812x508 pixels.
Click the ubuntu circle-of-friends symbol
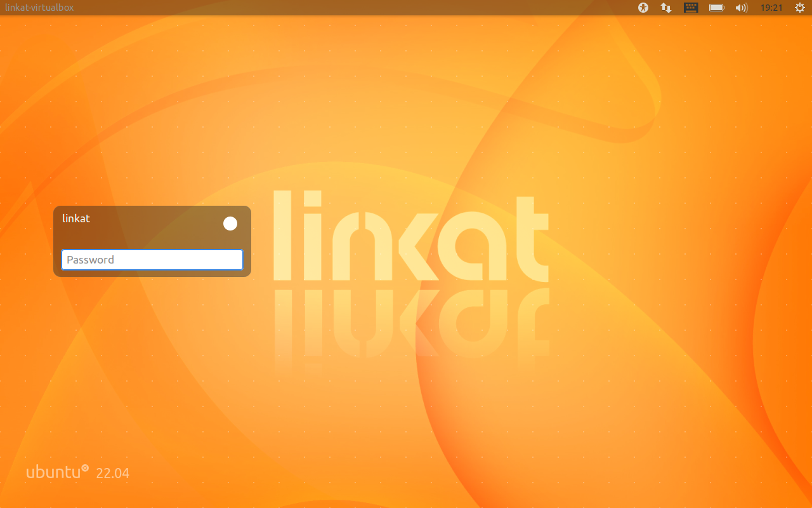point(85,468)
